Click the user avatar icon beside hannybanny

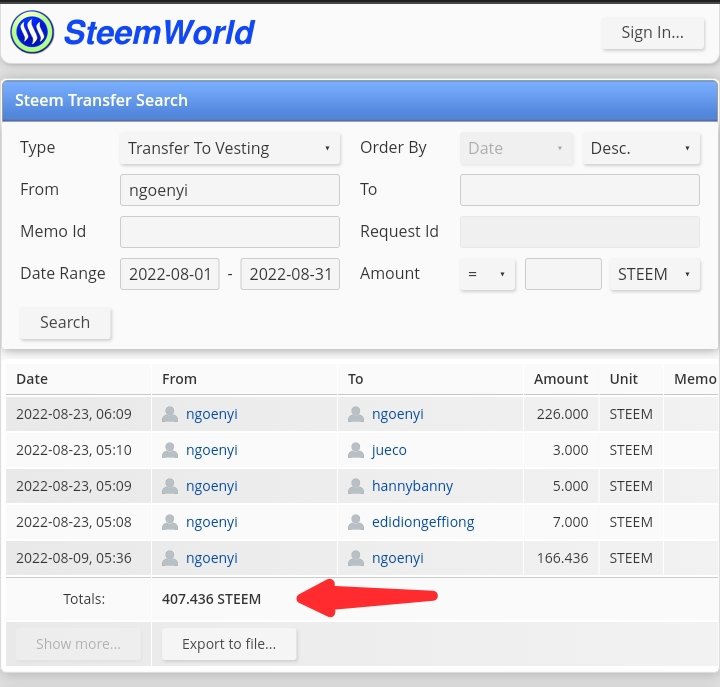point(356,486)
